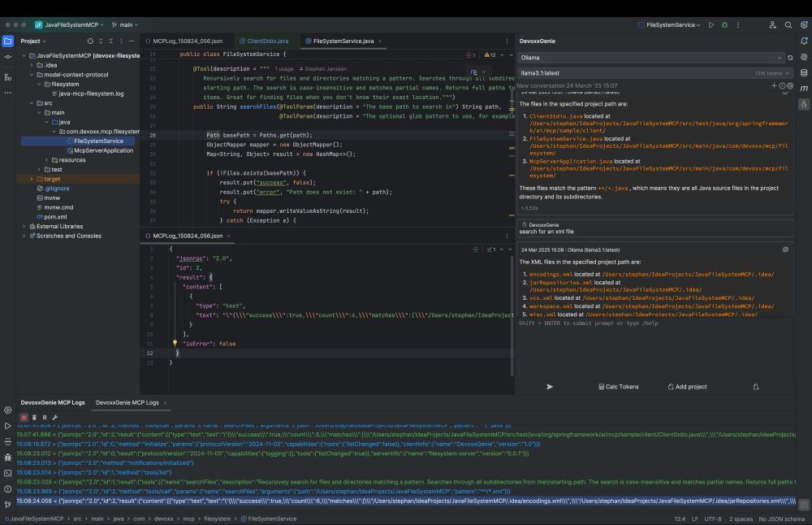Click the DevoxxGenie prompt input field
Viewport: 812px width, 525px height.
[x=654, y=347]
